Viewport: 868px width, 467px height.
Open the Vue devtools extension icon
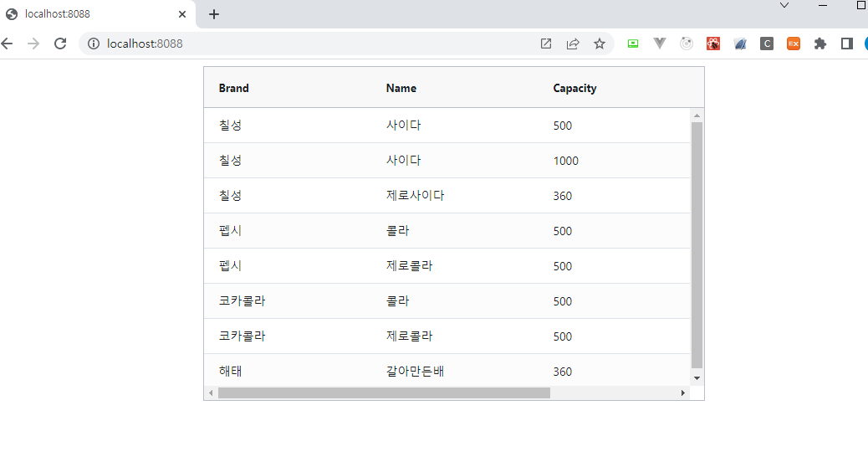click(x=659, y=44)
